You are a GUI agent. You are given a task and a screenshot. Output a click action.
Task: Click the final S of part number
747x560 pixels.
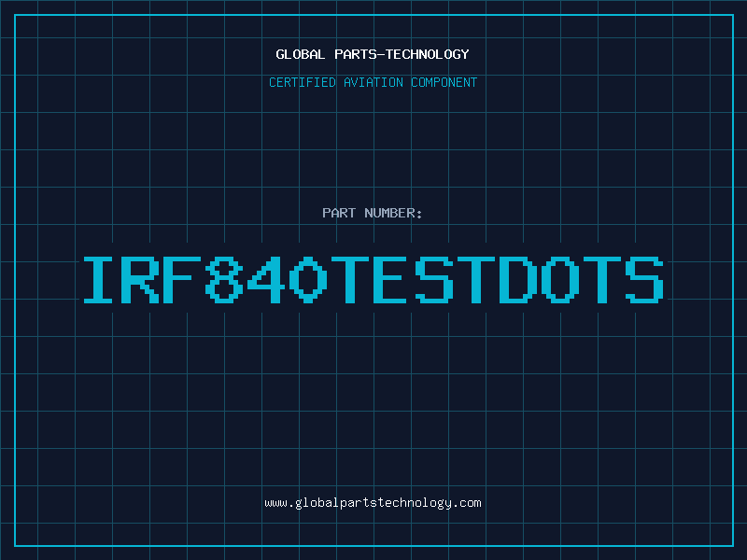[644, 280]
